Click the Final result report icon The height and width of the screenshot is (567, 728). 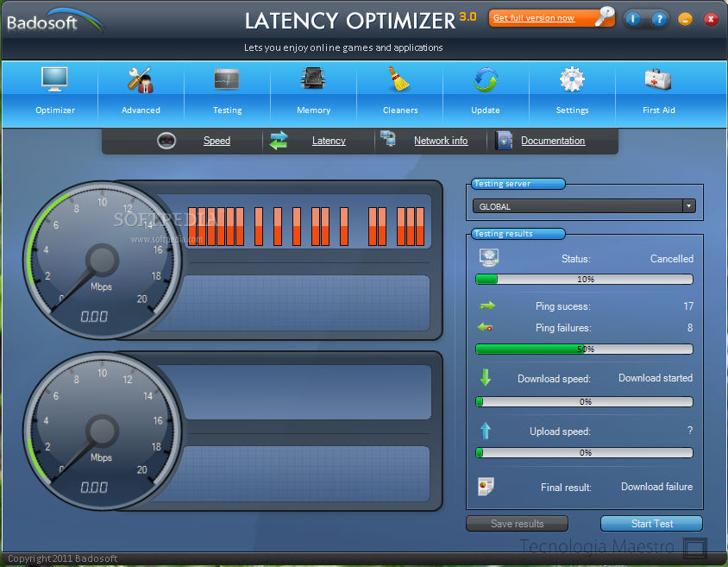(x=486, y=486)
